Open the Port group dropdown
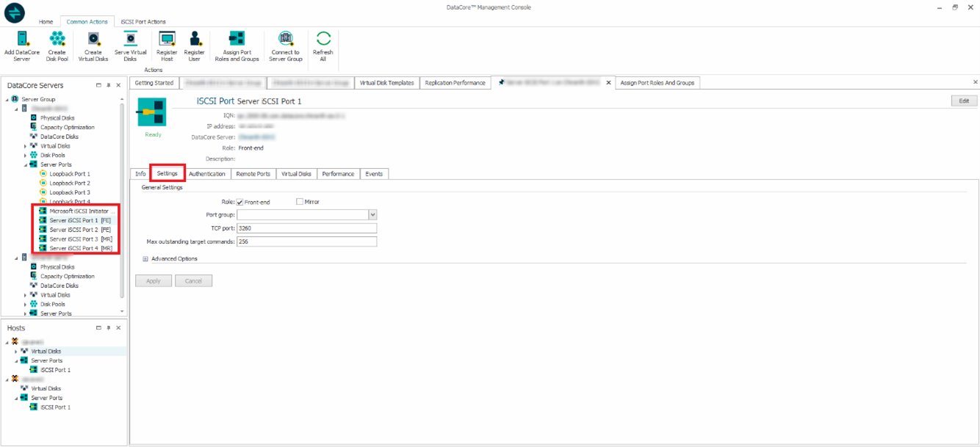 [372, 215]
